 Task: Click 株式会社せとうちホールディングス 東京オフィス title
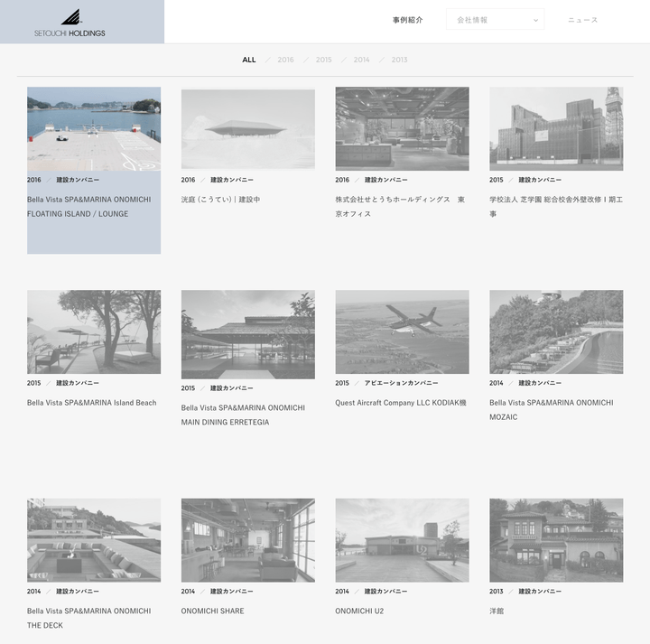pyautogui.click(x=400, y=207)
